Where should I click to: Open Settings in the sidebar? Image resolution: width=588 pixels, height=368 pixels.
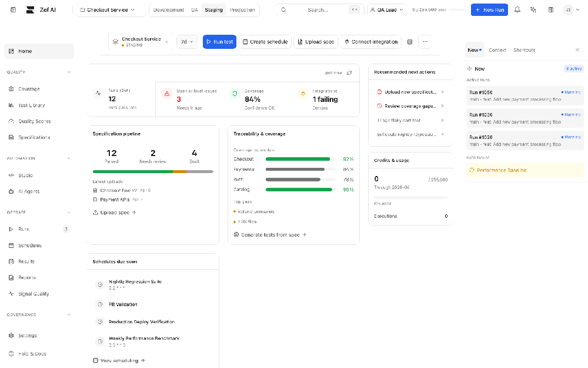pos(39,336)
